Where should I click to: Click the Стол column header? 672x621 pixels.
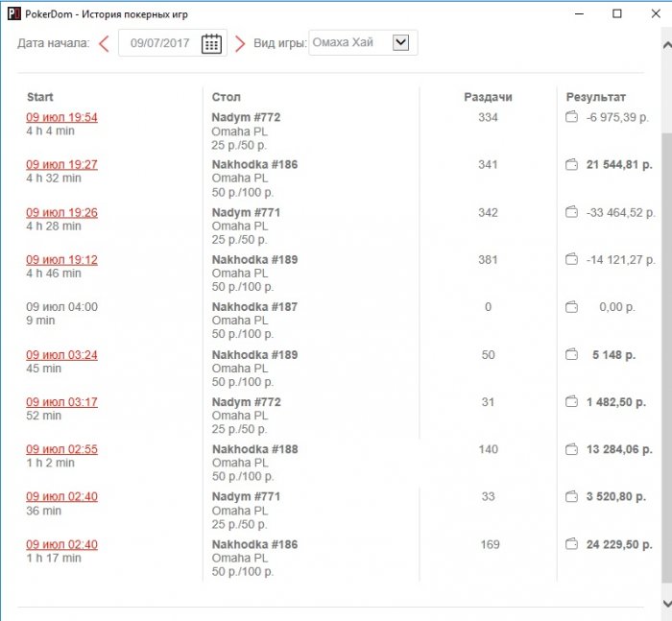pyautogui.click(x=226, y=97)
